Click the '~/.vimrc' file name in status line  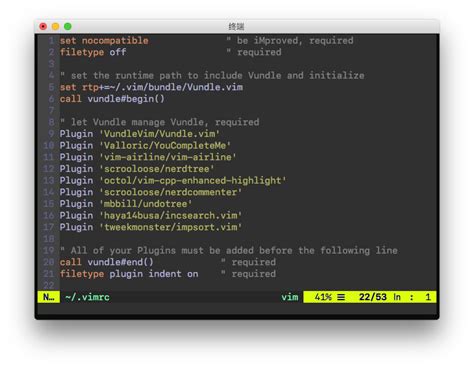click(87, 297)
